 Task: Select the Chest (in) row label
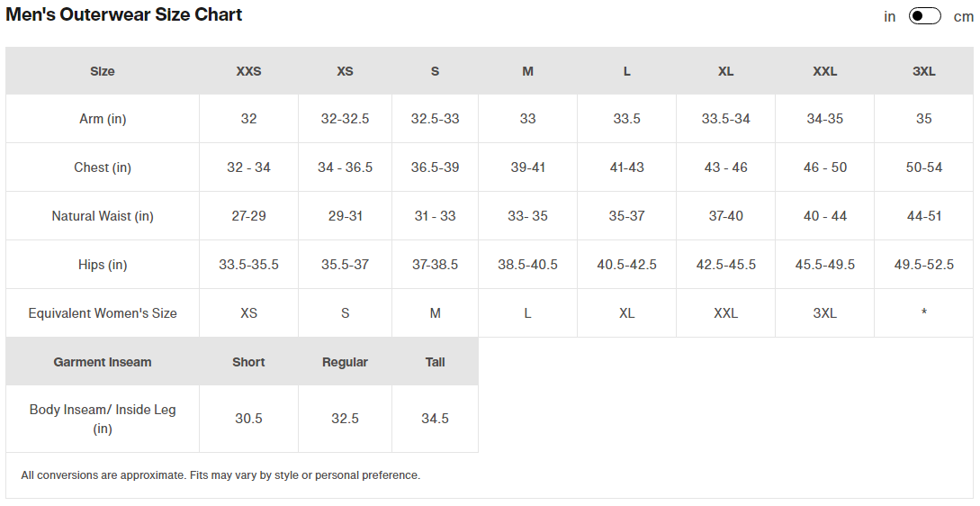(103, 167)
